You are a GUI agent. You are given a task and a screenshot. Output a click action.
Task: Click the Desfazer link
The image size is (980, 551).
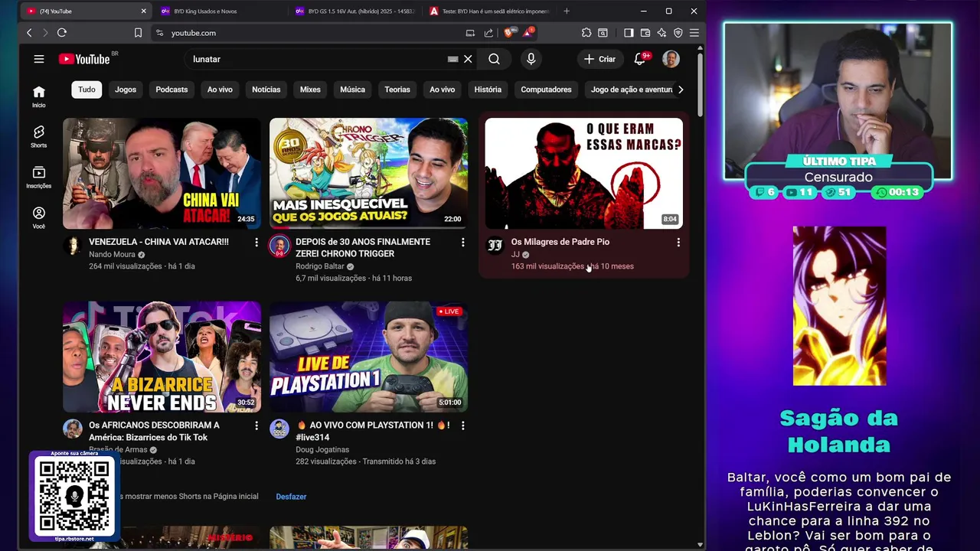click(291, 497)
